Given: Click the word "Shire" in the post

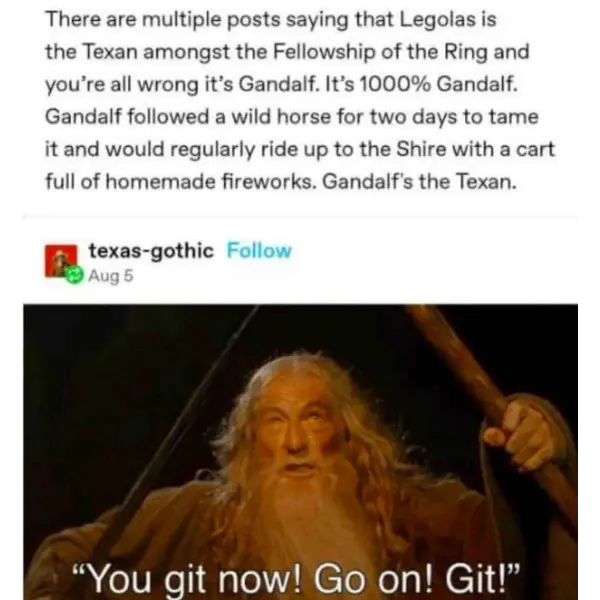Looking at the screenshot, I should (421, 149).
